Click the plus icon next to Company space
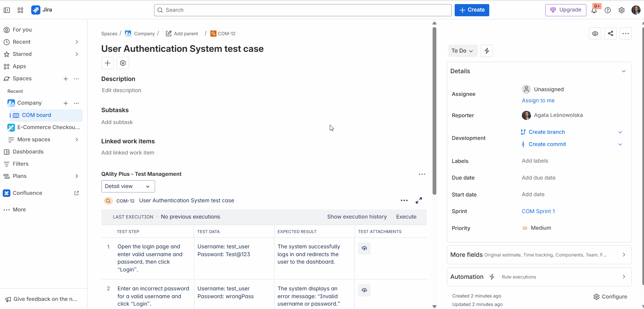This screenshot has height=309, width=644. 66,103
